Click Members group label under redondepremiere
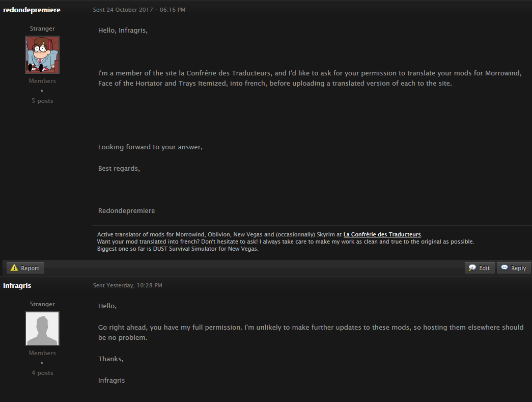This screenshot has width=532, height=402. click(42, 81)
